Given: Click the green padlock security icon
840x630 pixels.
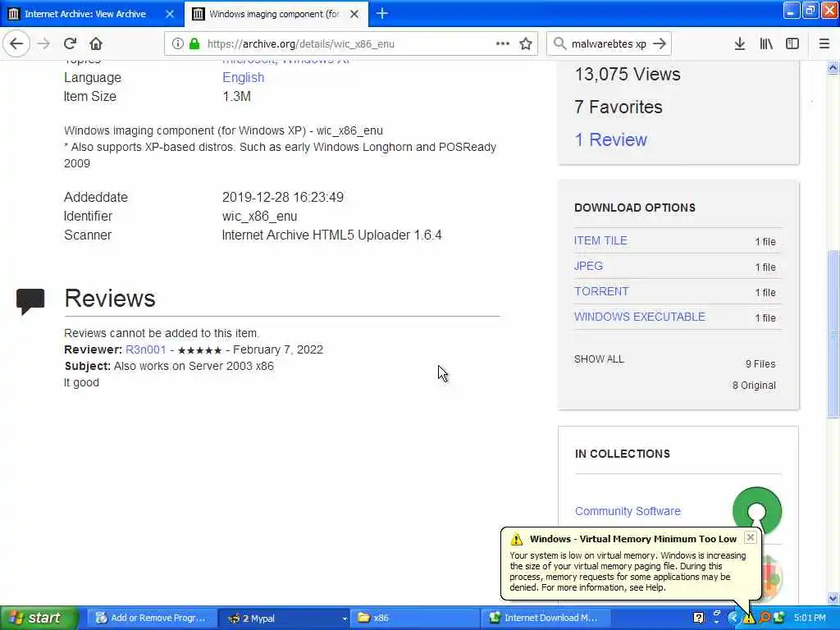Looking at the screenshot, I should click(194, 43).
